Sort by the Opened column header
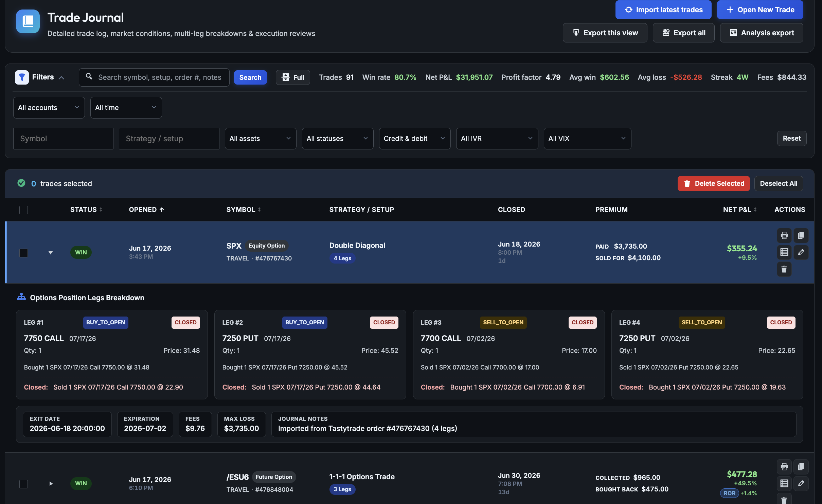The image size is (822, 504). coord(146,210)
